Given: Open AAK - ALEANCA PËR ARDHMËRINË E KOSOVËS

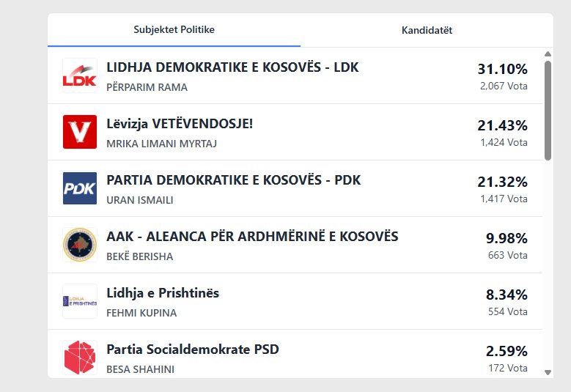Looking at the screenshot, I should (252, 237).
